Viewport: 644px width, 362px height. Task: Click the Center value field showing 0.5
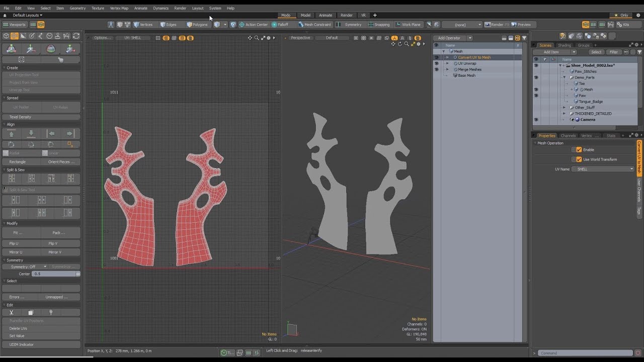coord(53,274)
